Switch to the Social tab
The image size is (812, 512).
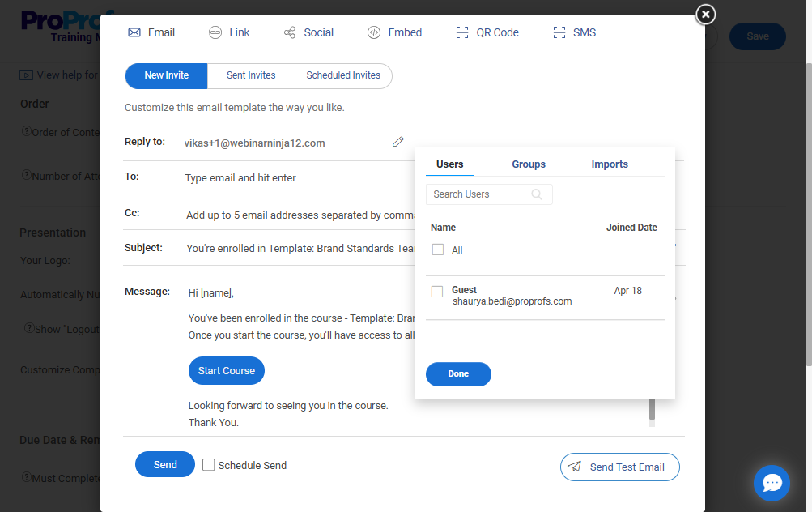point(308,32)
